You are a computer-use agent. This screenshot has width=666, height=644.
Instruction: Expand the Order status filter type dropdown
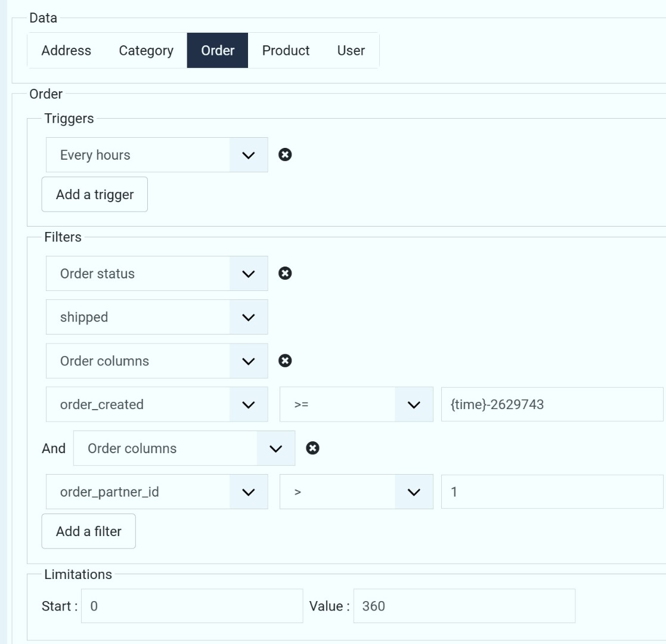pos(157,274)
